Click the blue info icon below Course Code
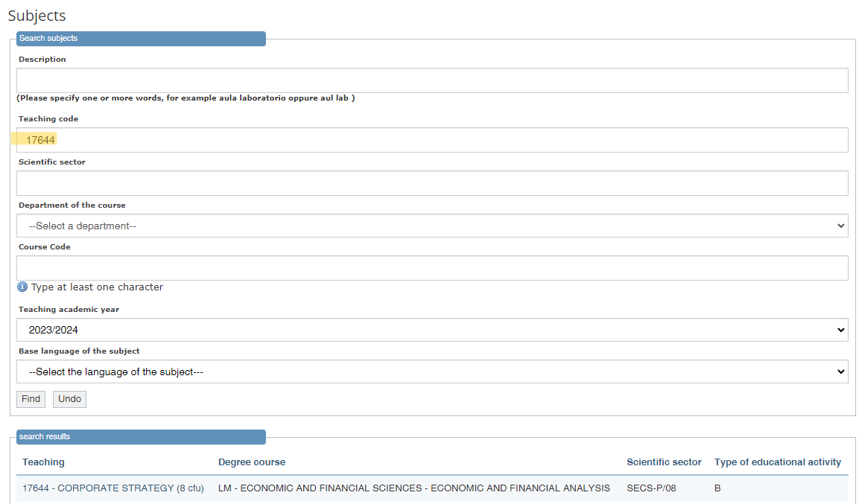 click(22, 287)
